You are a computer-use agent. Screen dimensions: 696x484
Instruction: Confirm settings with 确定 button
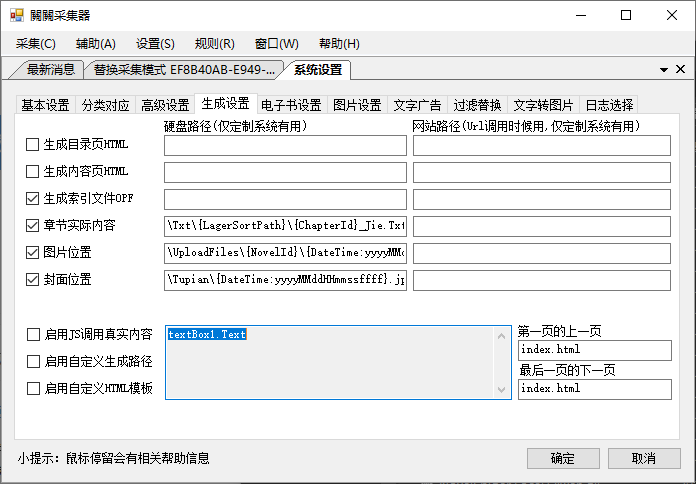point(563,458)
